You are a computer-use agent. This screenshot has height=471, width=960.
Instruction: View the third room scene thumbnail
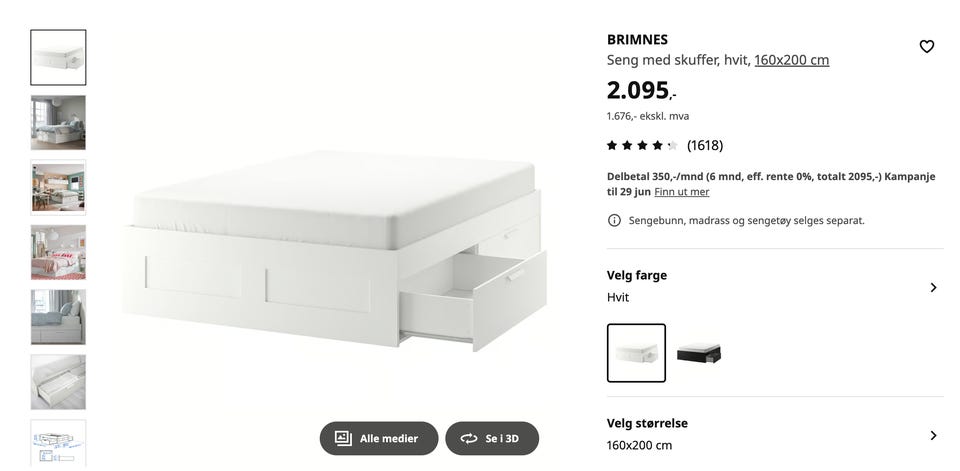pos(58,187)
